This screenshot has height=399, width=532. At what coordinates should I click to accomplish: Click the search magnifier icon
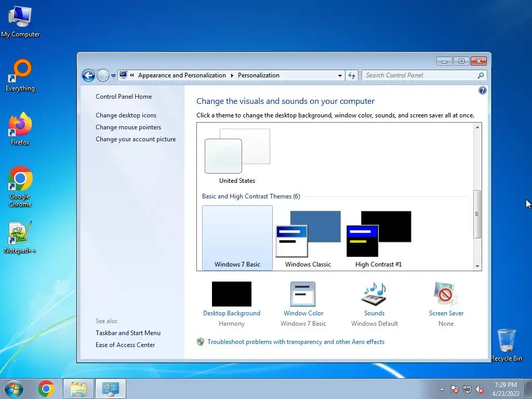pyautogui.click(x=481, y=75)
